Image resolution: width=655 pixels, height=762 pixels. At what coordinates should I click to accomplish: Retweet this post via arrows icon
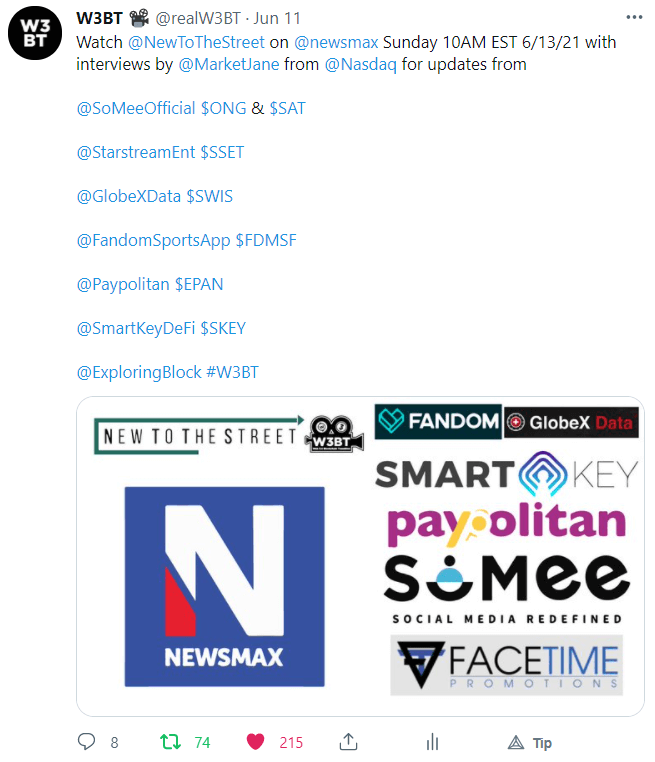(x=170, y=742)
